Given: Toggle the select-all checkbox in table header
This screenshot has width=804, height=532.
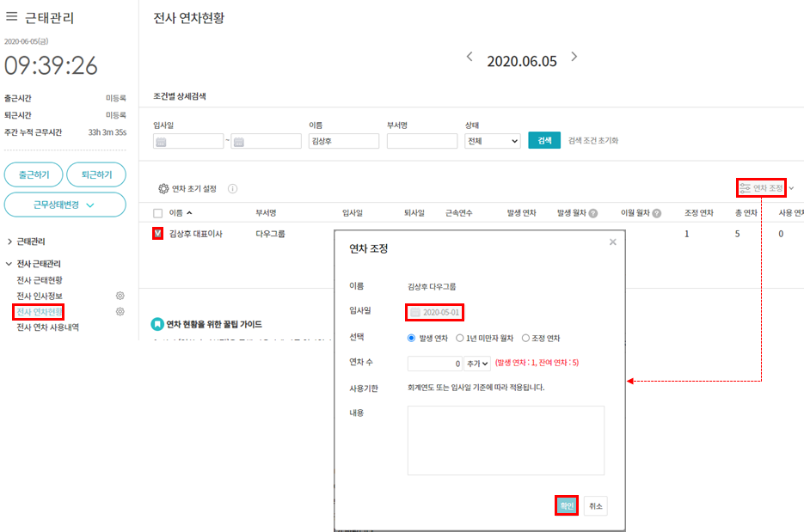Looking at the screenshot, I should (x=157, y=213).
